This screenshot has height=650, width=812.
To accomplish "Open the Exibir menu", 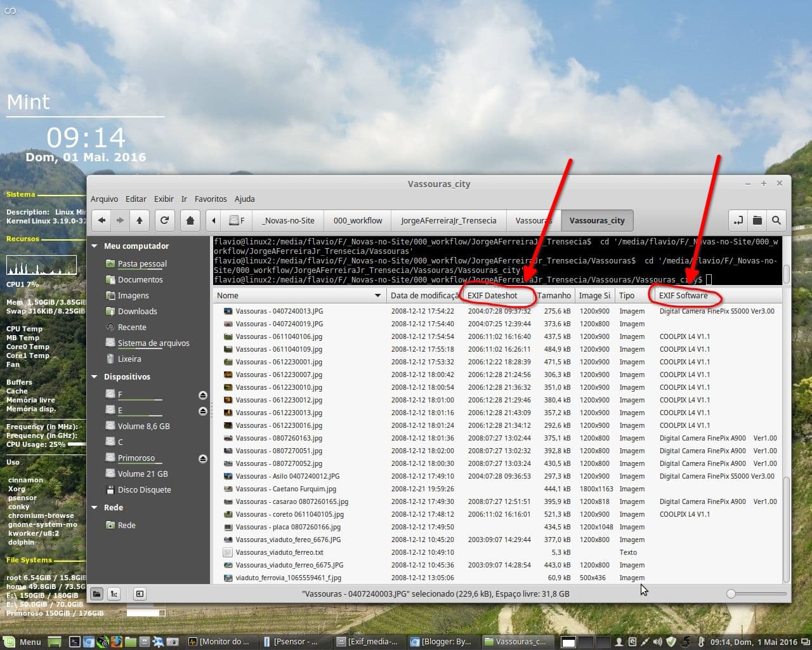I will point(164,199).
